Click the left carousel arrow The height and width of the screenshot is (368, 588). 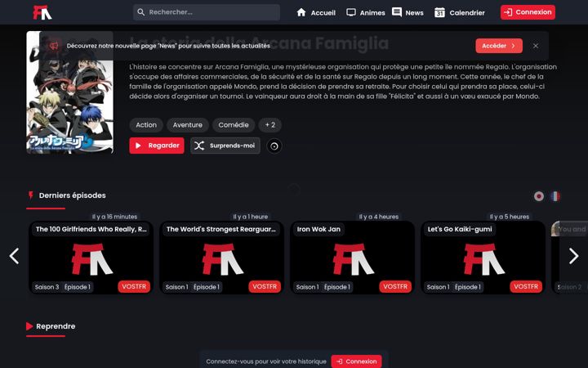(x=14, y=256)
